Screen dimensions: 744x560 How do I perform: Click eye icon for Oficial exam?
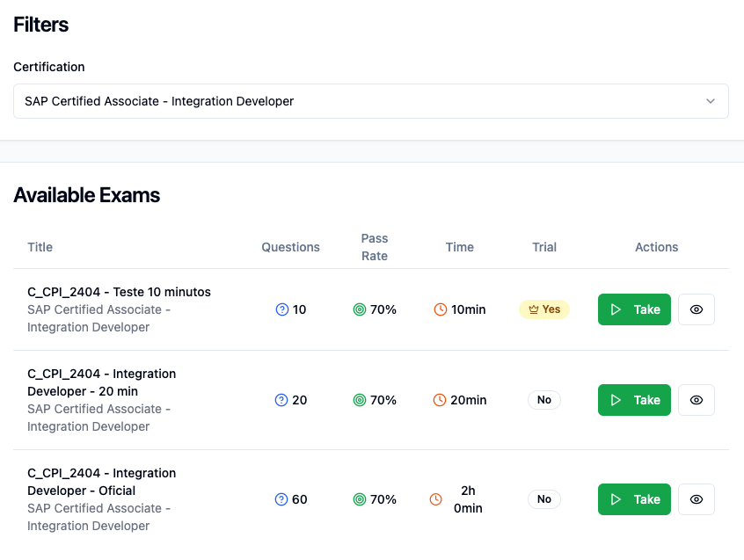697,499
